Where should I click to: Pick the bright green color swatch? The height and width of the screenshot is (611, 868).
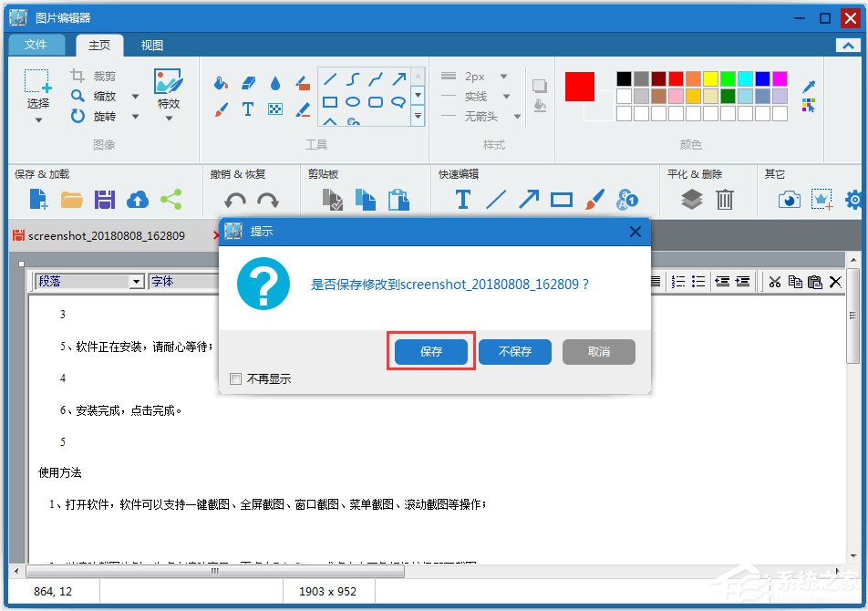point(728,78)
